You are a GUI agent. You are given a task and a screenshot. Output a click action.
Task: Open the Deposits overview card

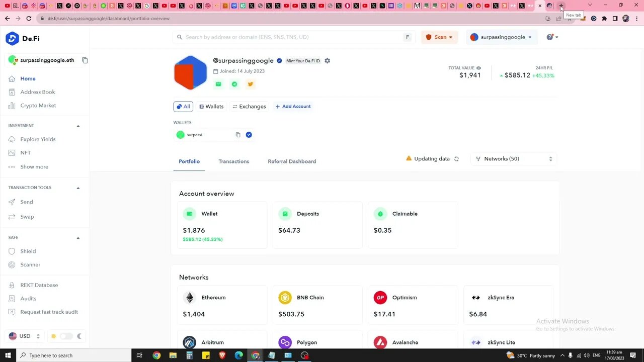(x=317, y=225)
